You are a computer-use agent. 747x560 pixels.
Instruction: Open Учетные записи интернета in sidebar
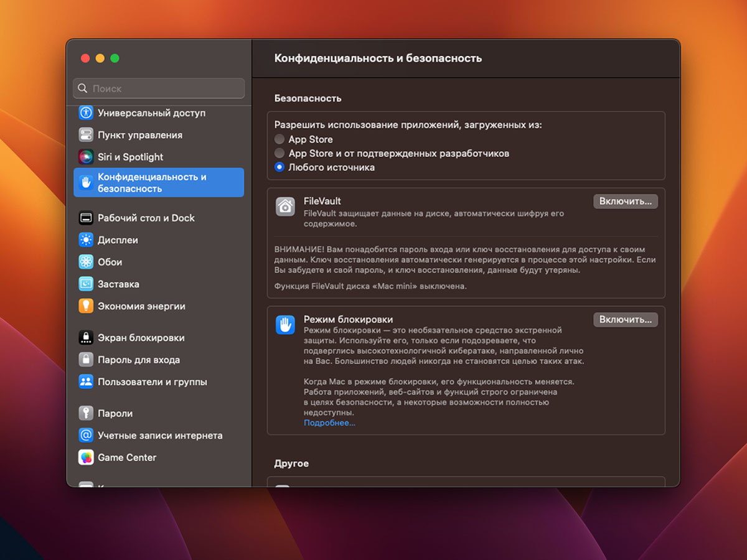click(159, 436)
